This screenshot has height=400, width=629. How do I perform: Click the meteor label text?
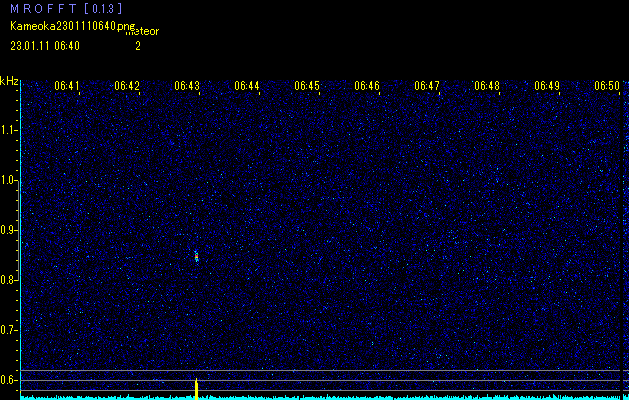142,31
